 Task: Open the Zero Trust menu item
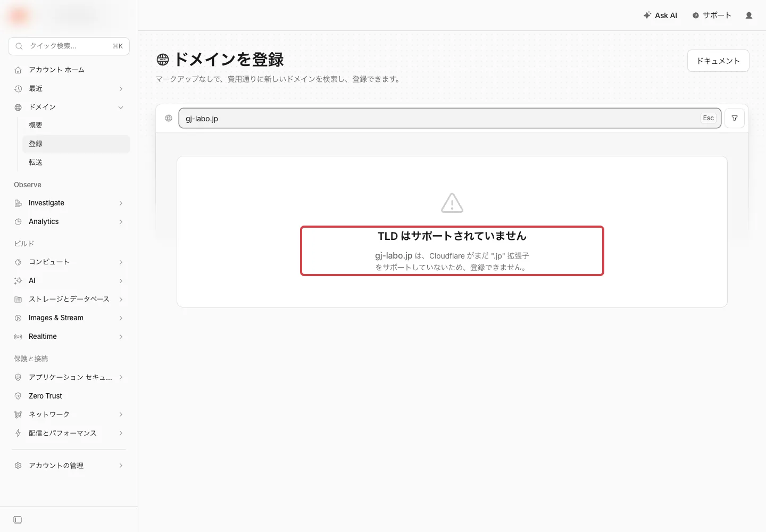tap(69, 396)
